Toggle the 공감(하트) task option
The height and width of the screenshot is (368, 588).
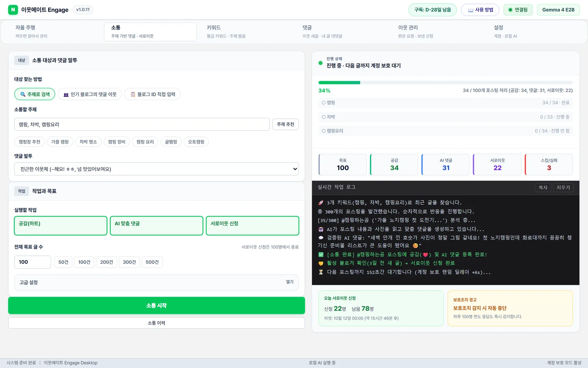61,226
